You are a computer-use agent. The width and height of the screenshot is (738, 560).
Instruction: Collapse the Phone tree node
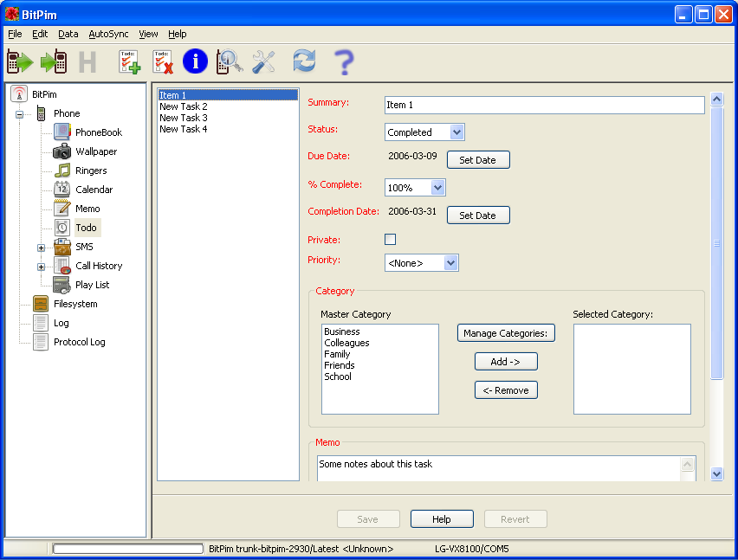pos(19,114)
